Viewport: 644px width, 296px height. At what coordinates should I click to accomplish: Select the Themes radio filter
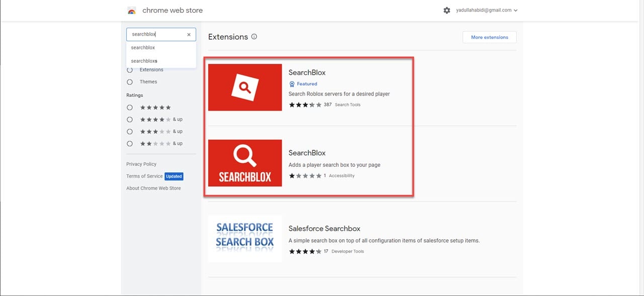point(130,82)
